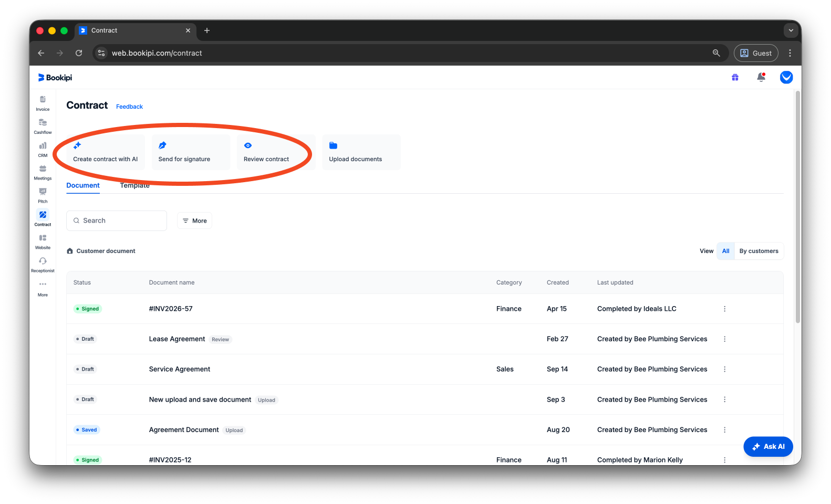Open the More filters dropdown

(x=195, y=221)
